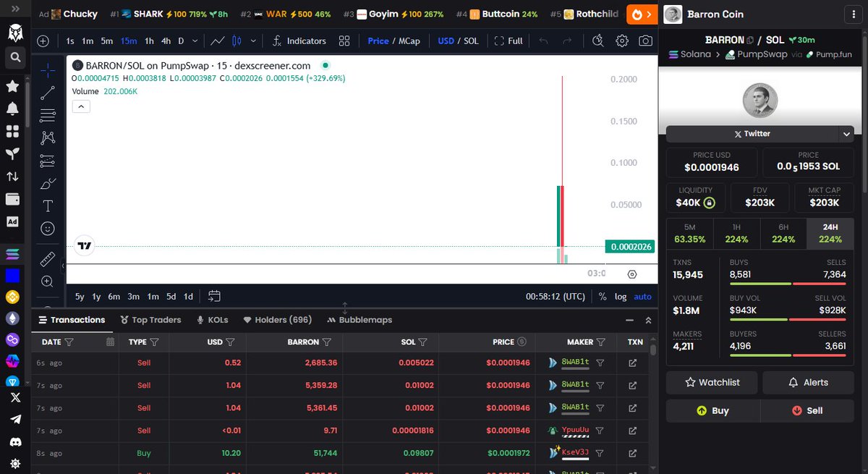
Task: Open Barron Coin options three-dot menu
Action: pyautogui.click(x=854, y=14)
